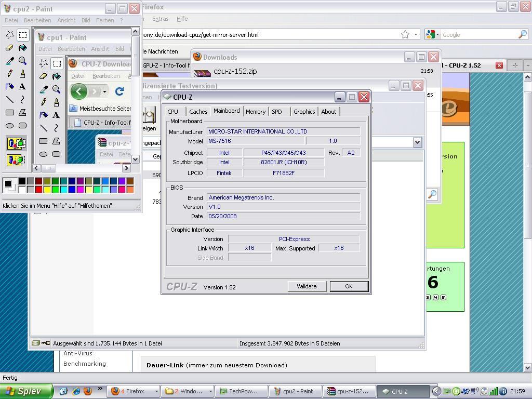Open the SPD tab in CPU-Z
Viewport: 532px width, 399px height.
pos(277,112)
